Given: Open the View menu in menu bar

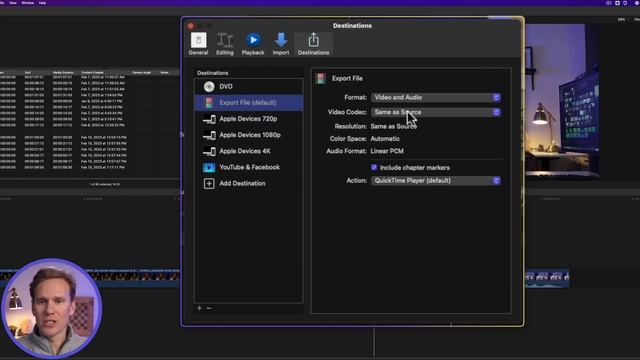Looking at the screenshot, I should [x=13, y=3].
